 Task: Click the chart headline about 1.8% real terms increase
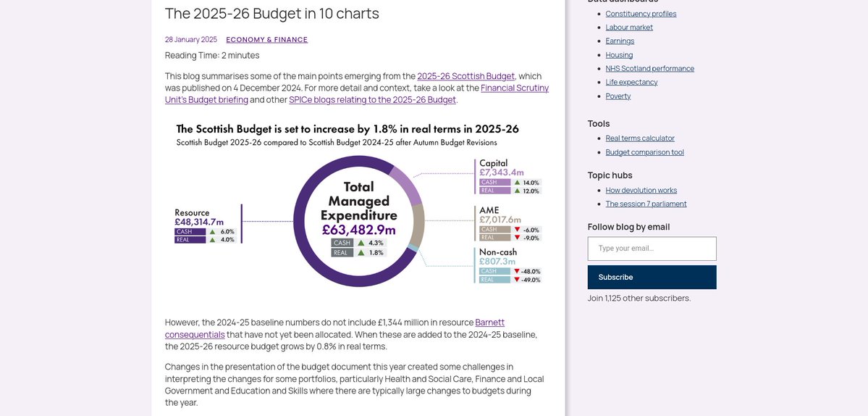[347, 129]
